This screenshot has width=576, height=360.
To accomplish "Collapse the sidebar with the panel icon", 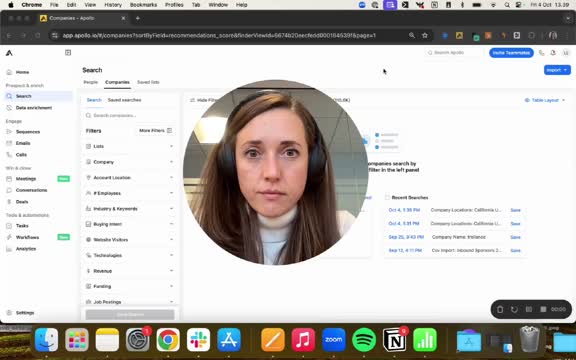I will [68, 53].
